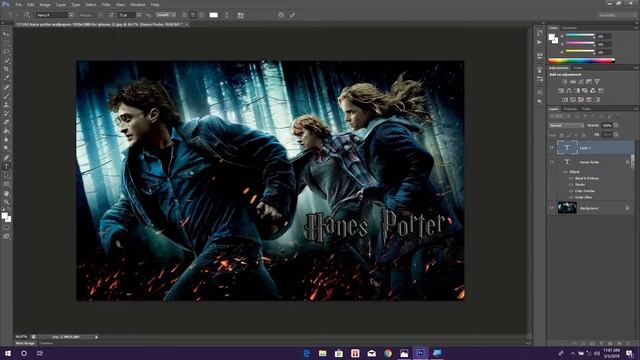Select the Quick Selection wand tool
640x360 pixels.
click(x=6, y=60)
